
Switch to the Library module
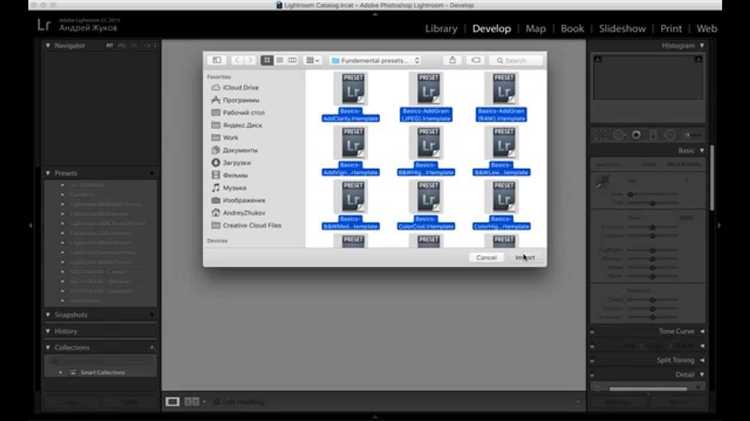[441, 29]
